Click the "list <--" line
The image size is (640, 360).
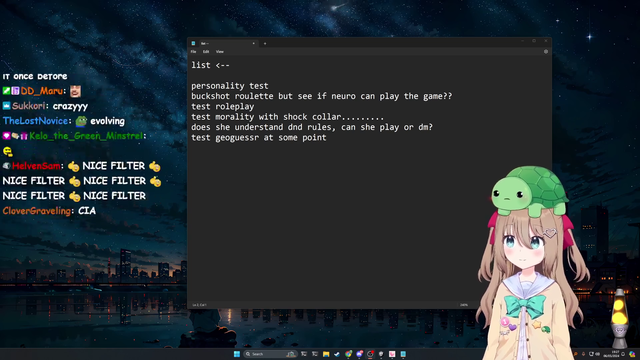click(x=210, y=65)
